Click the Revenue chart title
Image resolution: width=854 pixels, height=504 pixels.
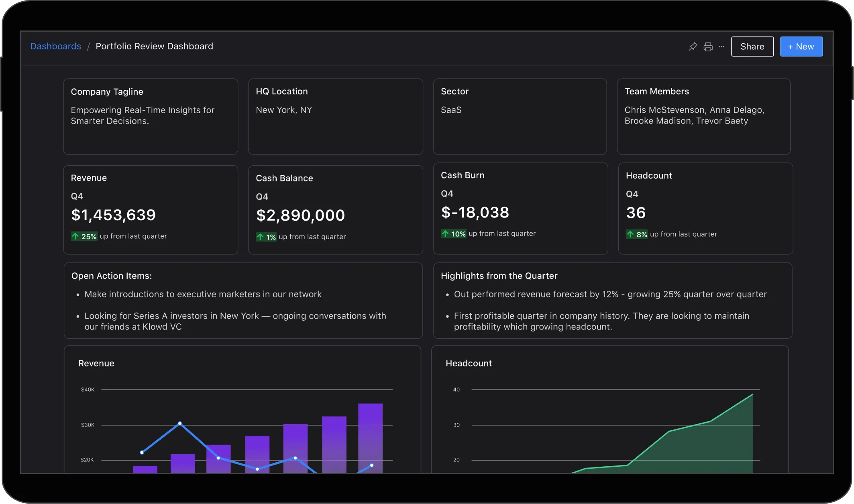tap(96, 363)
